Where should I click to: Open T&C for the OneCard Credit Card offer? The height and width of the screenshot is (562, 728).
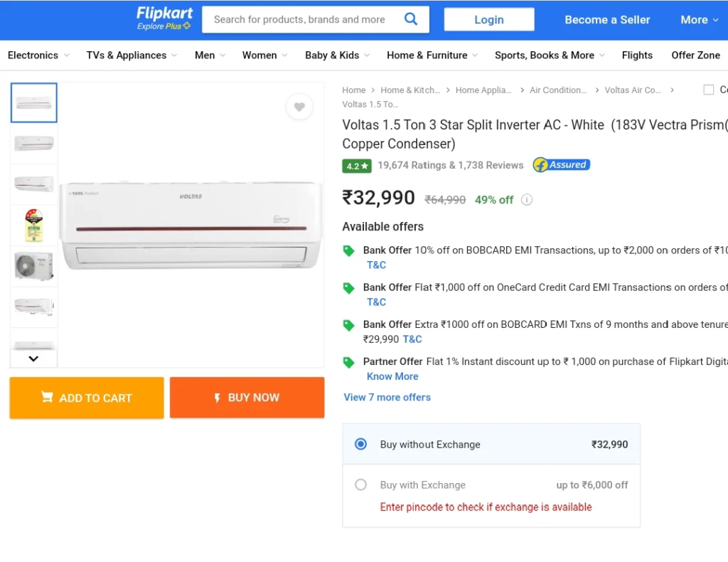pyautogui.click(x=377, y=302)
